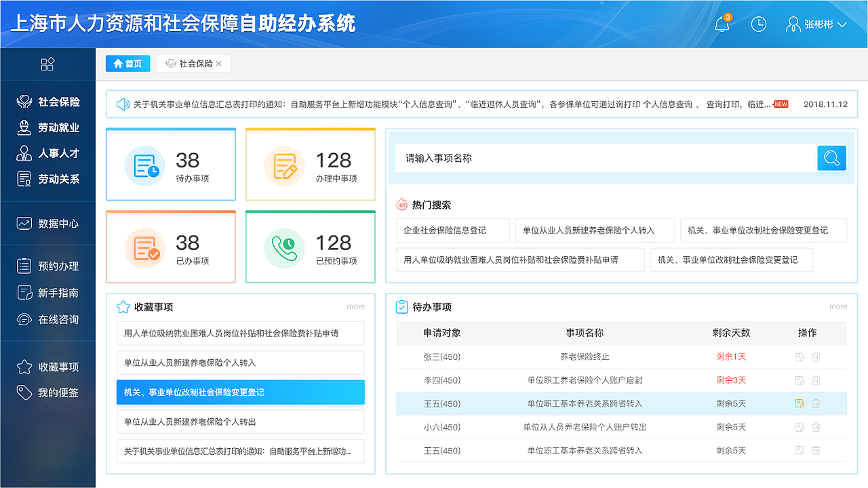Open the clock history icon in header

[758, 24]
